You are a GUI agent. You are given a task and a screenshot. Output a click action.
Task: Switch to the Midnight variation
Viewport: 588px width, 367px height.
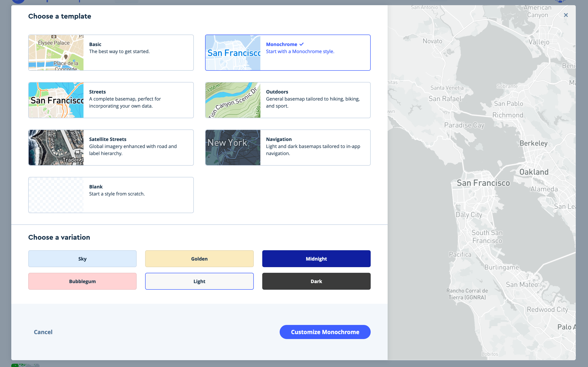(x=316, y=259)
